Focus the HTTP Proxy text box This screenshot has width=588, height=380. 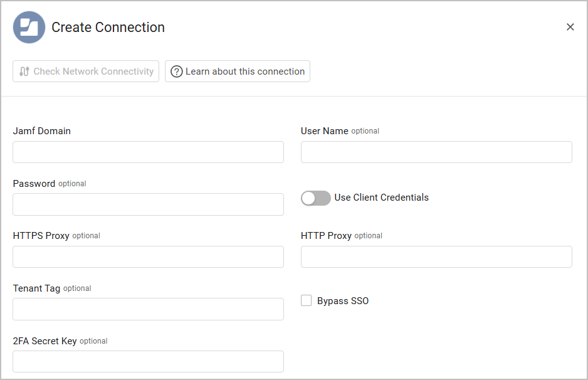tap(436, 257)
